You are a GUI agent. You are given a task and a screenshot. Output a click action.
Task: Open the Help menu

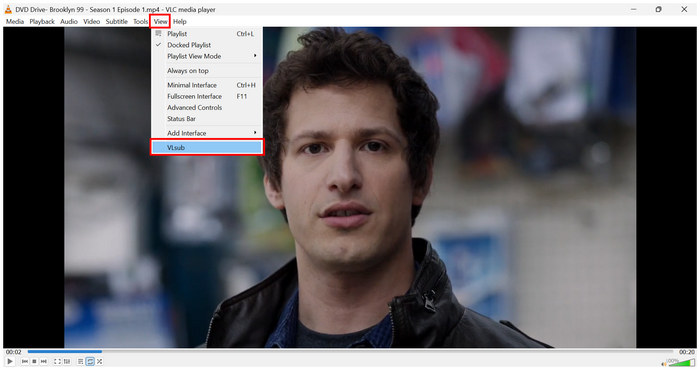click(180, 21)
